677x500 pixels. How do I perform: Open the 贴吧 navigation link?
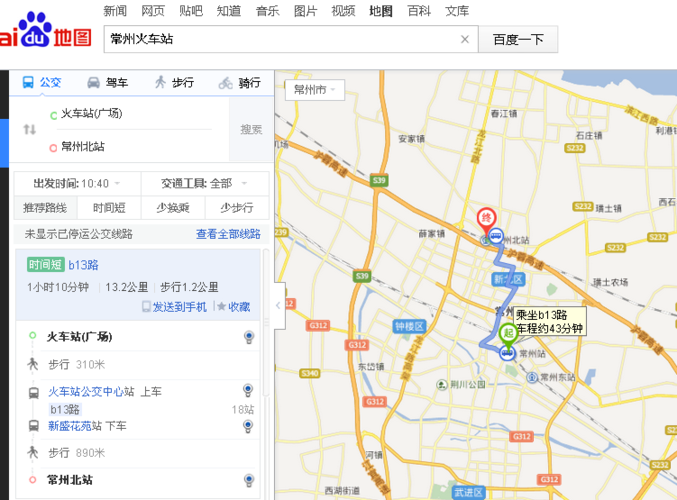click(x=191, y=11)
